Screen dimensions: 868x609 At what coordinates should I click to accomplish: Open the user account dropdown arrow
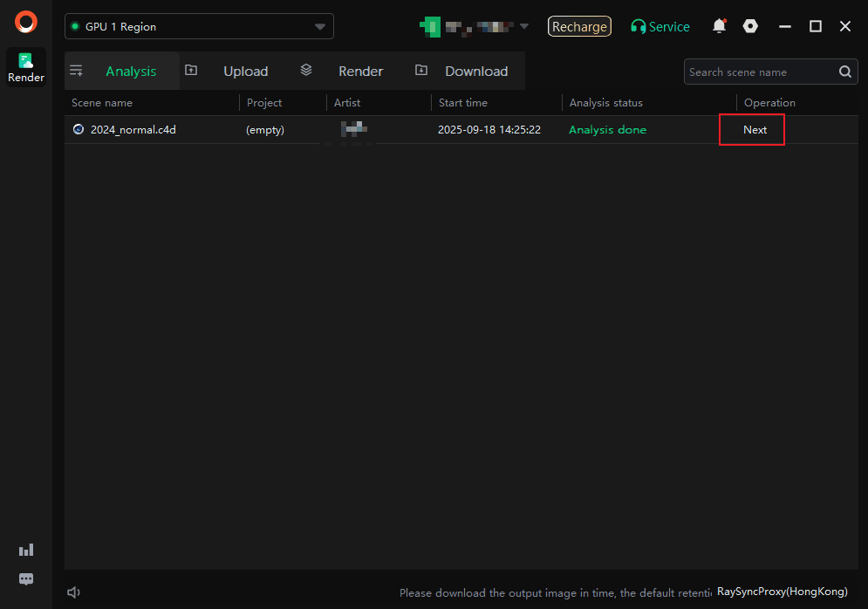click(524, 26)
